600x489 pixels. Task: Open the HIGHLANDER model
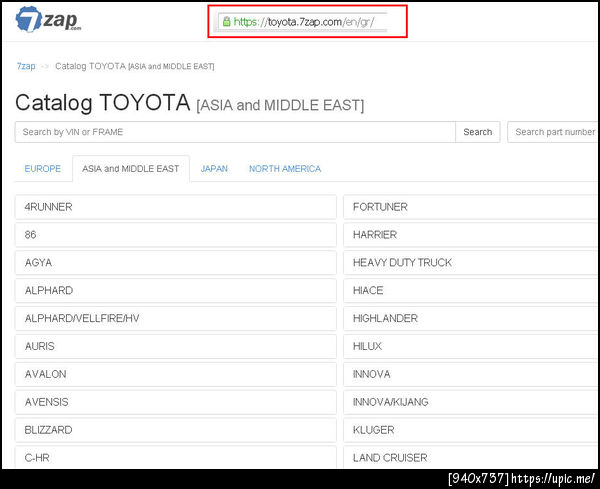471,318
